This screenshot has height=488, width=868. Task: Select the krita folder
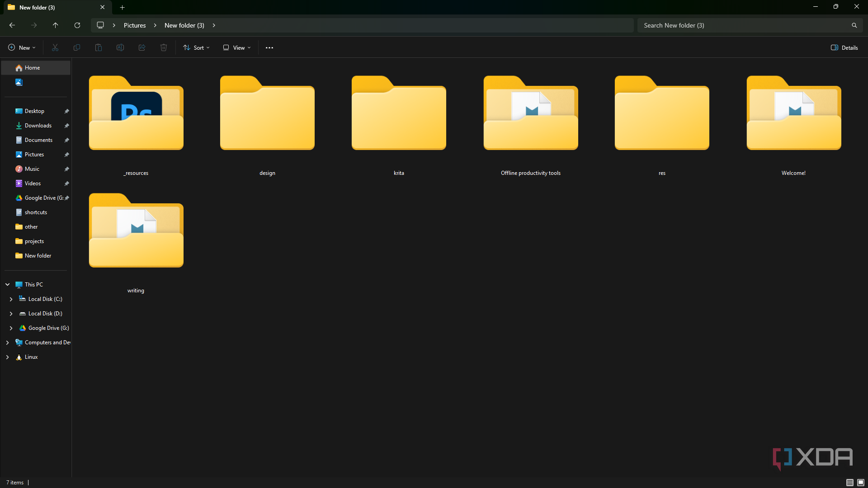pyautogui.click(x=399, y=126)
